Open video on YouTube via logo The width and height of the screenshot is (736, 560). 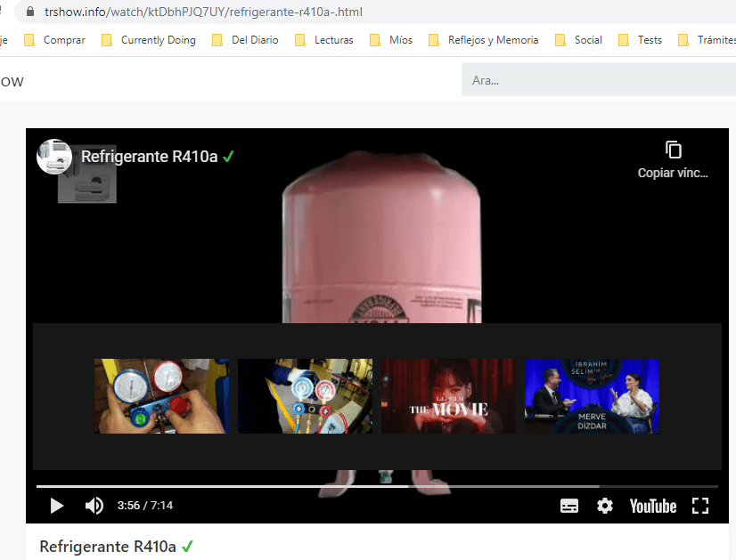tap(652, 506)
